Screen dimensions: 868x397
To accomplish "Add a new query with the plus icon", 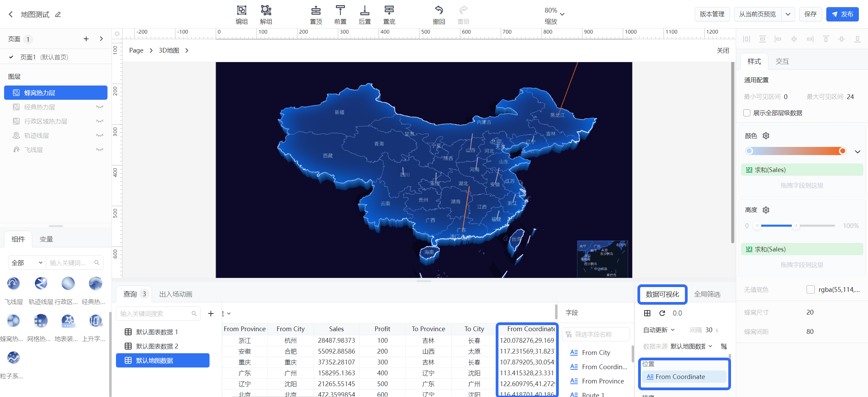I will [x=211, y=313].
